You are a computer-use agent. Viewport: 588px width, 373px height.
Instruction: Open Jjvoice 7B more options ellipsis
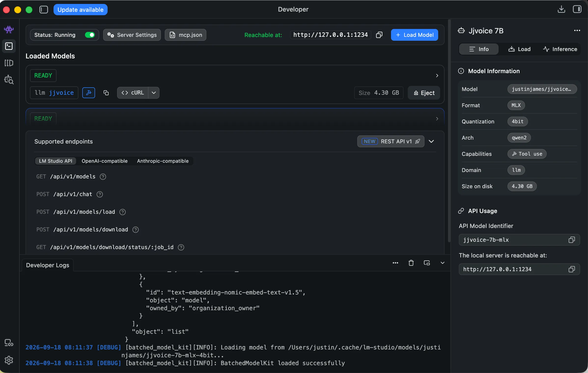577,31
